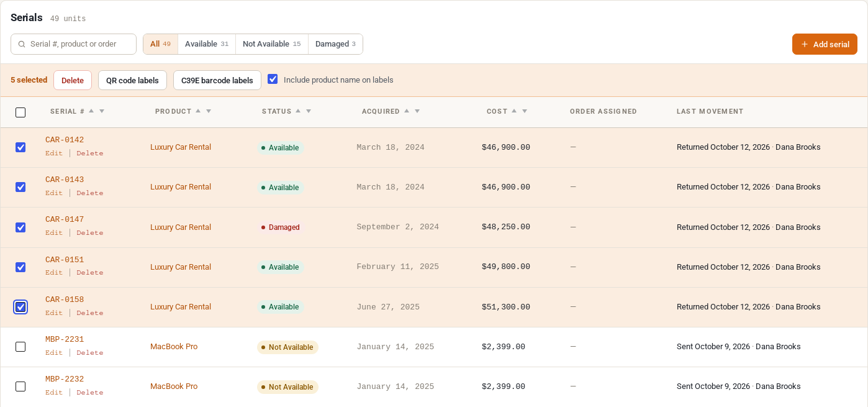Edit serial CAR-0143
Viewport: 868px width, 407px height.
tap(54, 193)
